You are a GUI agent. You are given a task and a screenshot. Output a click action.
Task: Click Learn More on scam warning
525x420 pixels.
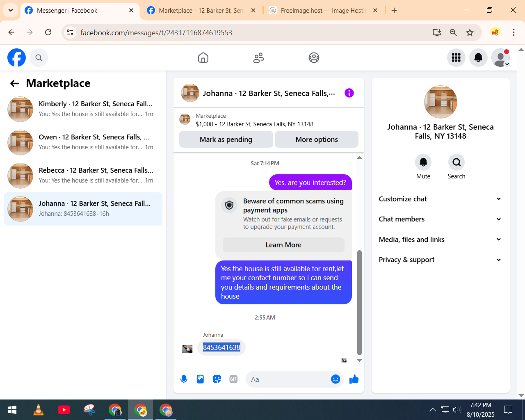click(x=283, y=245)
